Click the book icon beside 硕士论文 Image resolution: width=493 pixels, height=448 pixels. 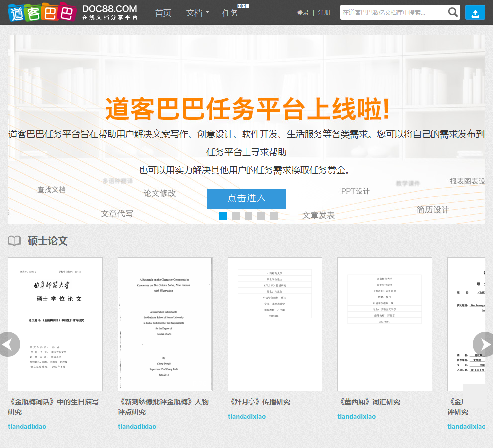[x=14, y=241]
